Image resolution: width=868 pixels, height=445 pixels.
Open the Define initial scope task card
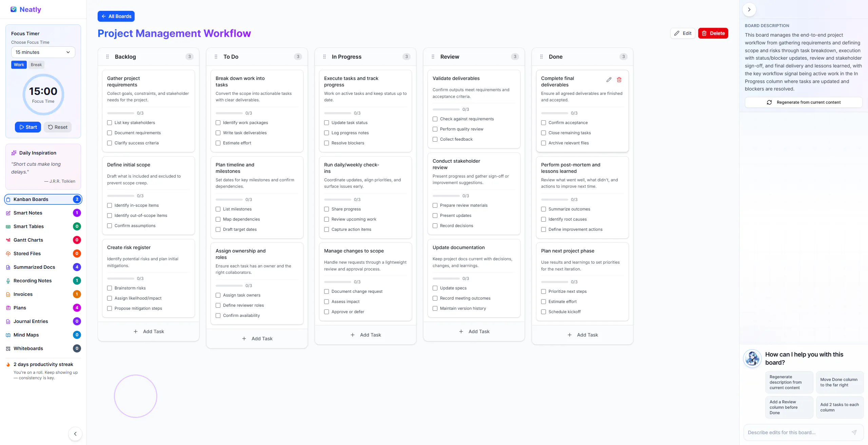click(x=149, y=196)
